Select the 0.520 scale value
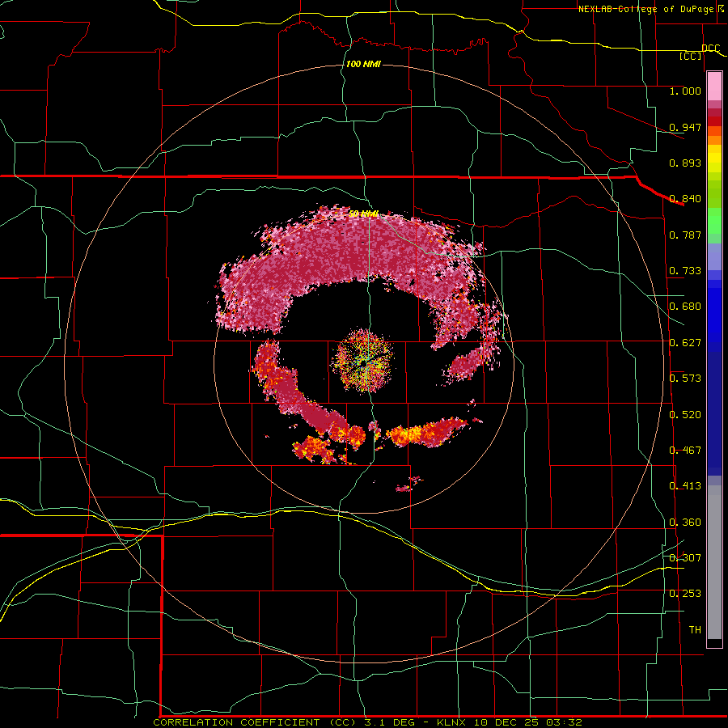This screenshot has width=728, height=728. pyautogui.click(x=685, y=415)
